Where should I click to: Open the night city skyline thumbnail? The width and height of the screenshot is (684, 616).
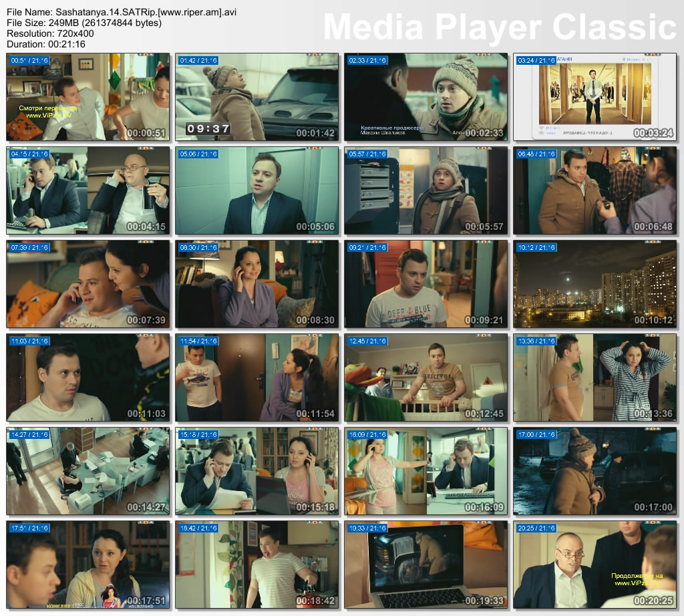point(595,284)
